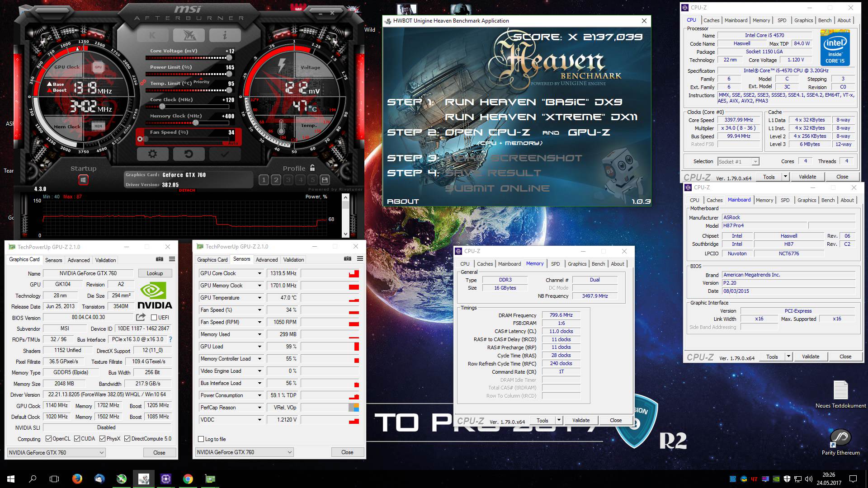
Task: Toggle Afterburner apply-at-Windows-startup icon
Action: pyautogui.click(x=83, y=180)
